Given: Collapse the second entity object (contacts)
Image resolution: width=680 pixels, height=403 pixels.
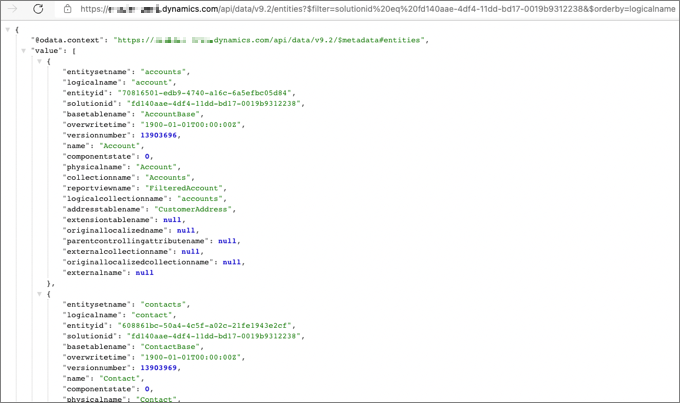Looking at the screenshot, I should click(39, 293).
